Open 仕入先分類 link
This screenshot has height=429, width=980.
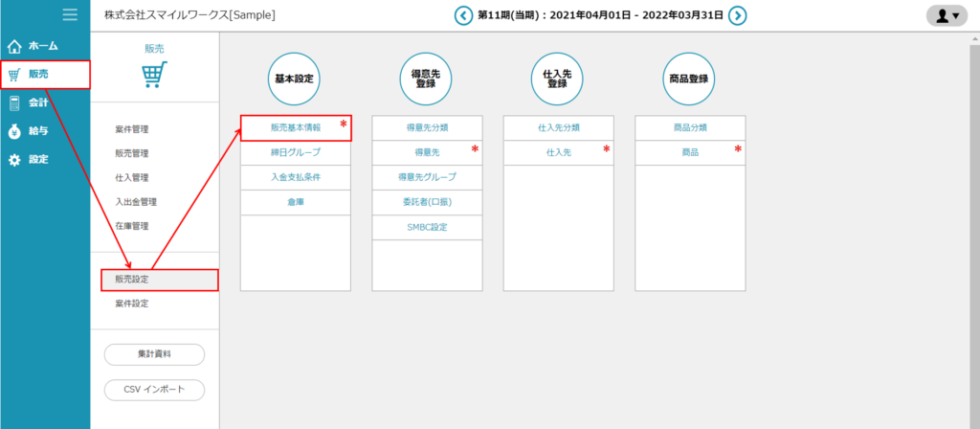[x=559, y=127]
